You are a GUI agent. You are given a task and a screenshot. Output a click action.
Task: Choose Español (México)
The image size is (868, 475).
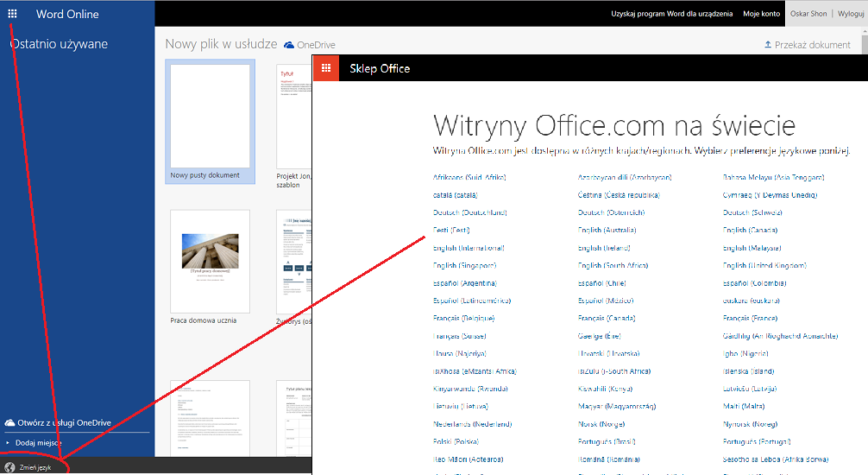point(606,301)
